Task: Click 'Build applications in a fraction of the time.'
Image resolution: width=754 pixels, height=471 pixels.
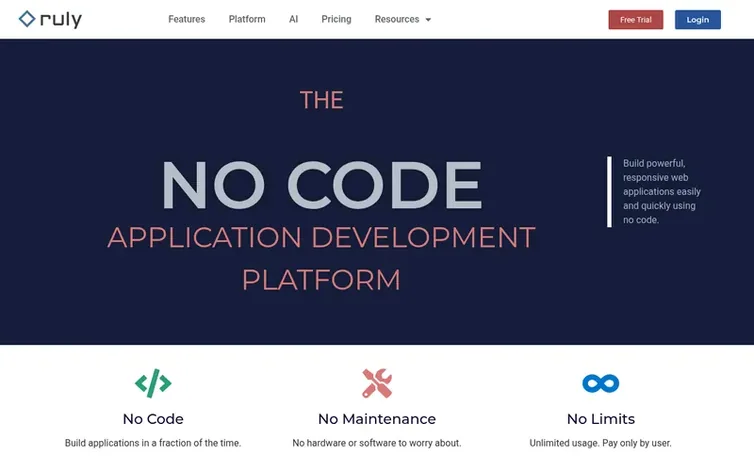Action: pos(153,443)
